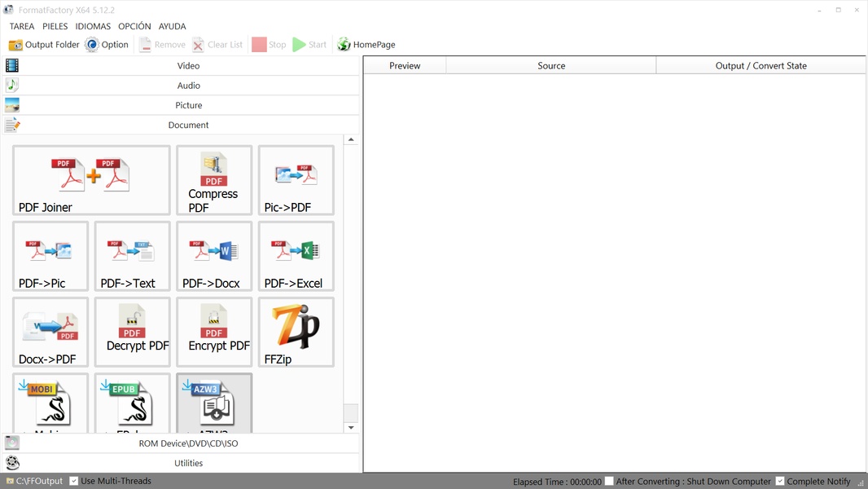Screen dimensions: 868x489
Task: Expand the ROM Device\DVD\CD\ISO section
Action: pyautogui.click(x=188, y=443)
